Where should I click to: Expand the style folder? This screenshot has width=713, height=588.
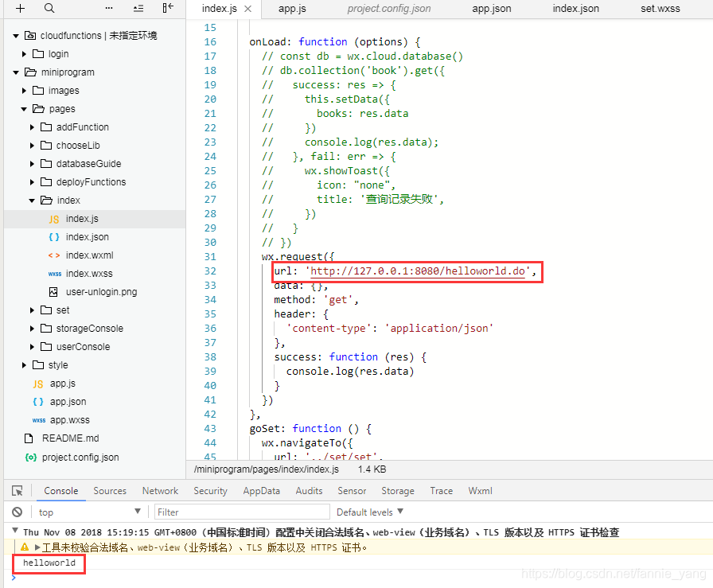[24, 365]
